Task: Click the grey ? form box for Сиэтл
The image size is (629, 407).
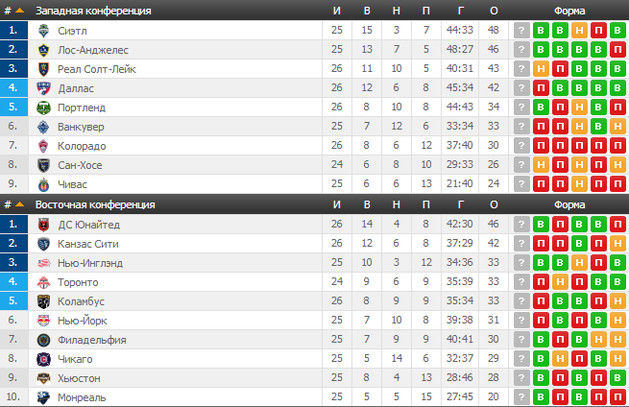Action: pos(521,30)
